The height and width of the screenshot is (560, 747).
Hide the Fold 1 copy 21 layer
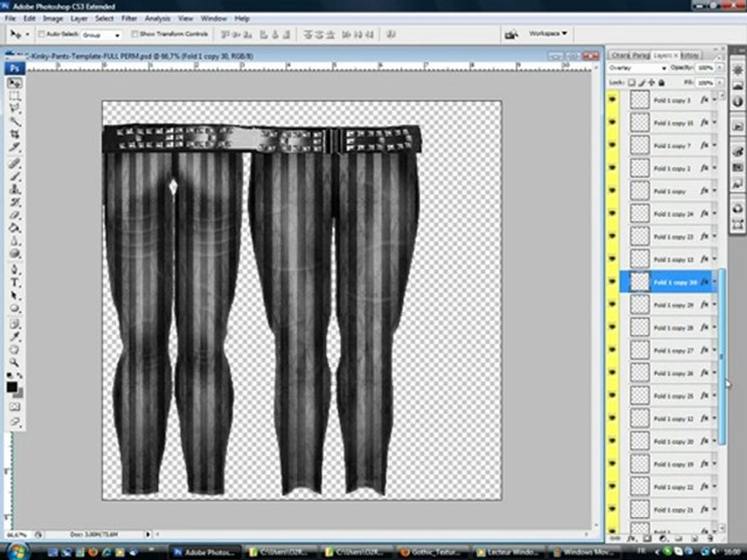(x=612, y=509)
